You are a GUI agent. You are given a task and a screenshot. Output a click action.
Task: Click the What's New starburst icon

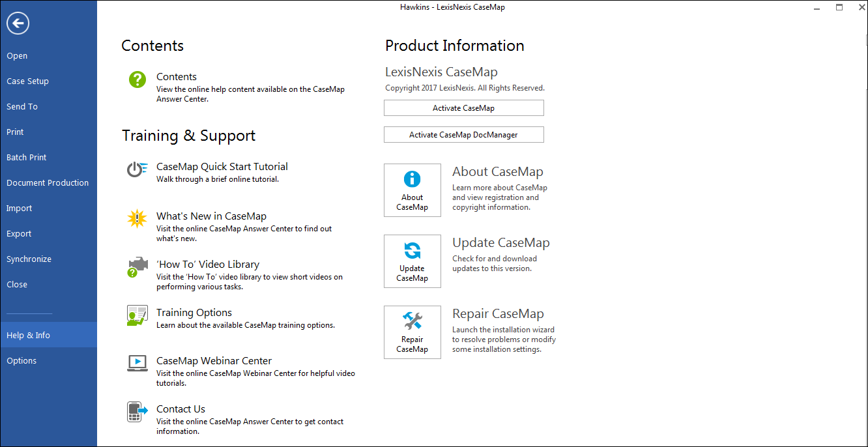[137, 219]
